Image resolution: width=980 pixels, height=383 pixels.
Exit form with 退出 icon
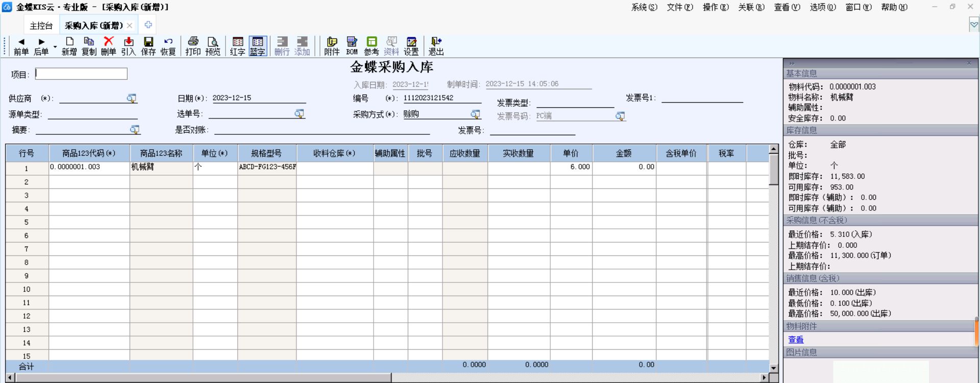(x=436, y=46)
